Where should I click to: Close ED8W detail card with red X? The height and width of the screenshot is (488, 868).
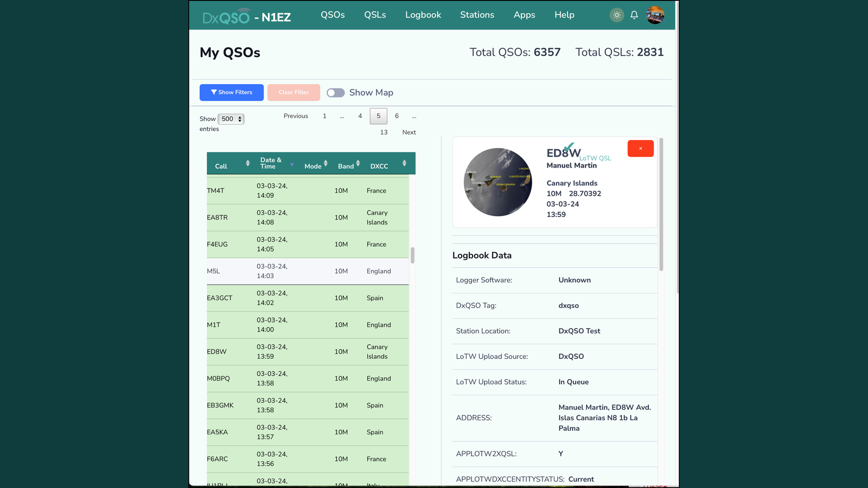(x=641, y=149)
